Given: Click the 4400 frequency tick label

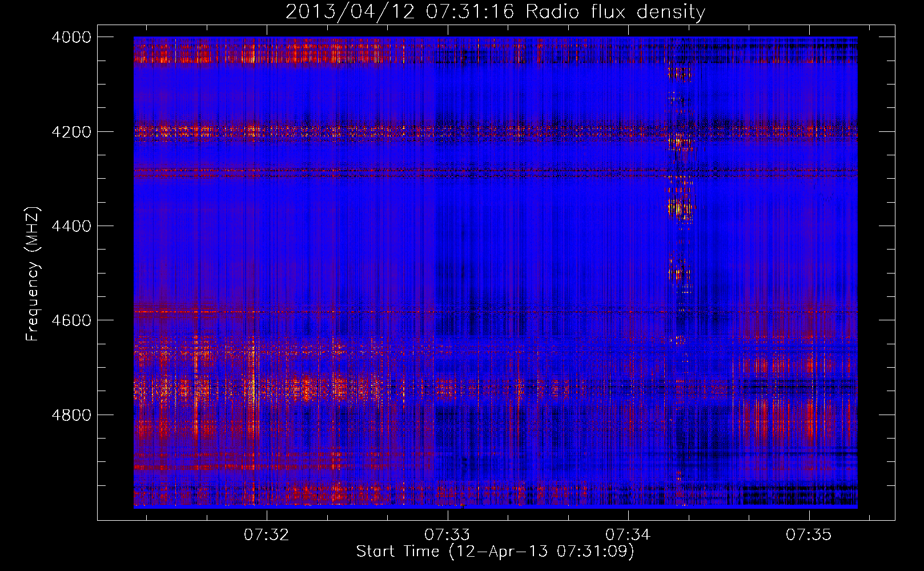Looking at the screenshot, I should [x=71, y=226].
